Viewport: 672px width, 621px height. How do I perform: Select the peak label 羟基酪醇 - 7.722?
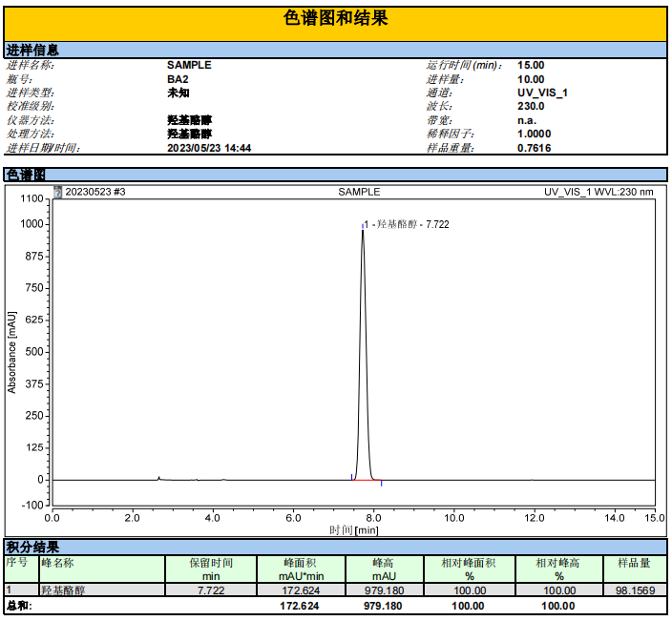[409, 224]
